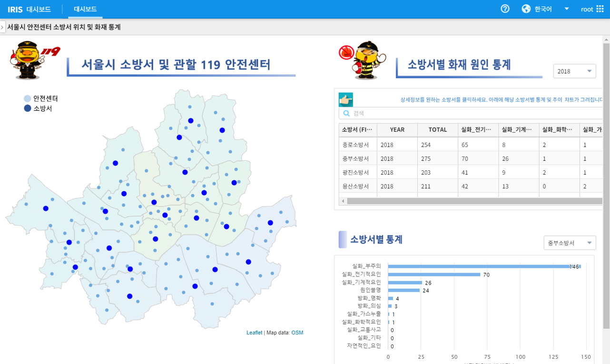Sort by the 실화_전기 column header
The width and height of the screenshot is (610, 364).
[478, 129]
